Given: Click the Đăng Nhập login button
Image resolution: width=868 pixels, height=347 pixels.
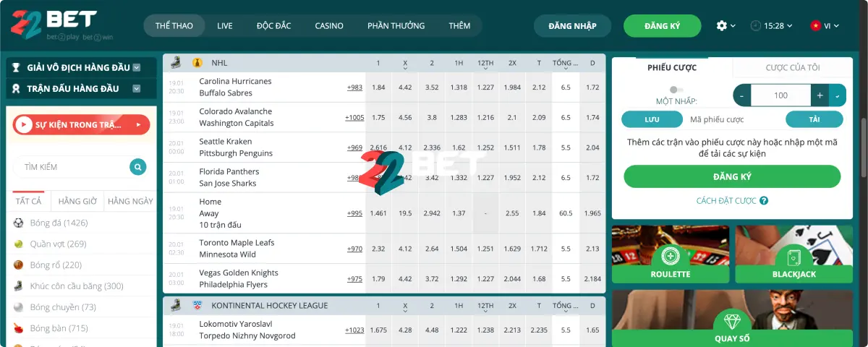Looking at the screenshot, I should coord(573,25).
